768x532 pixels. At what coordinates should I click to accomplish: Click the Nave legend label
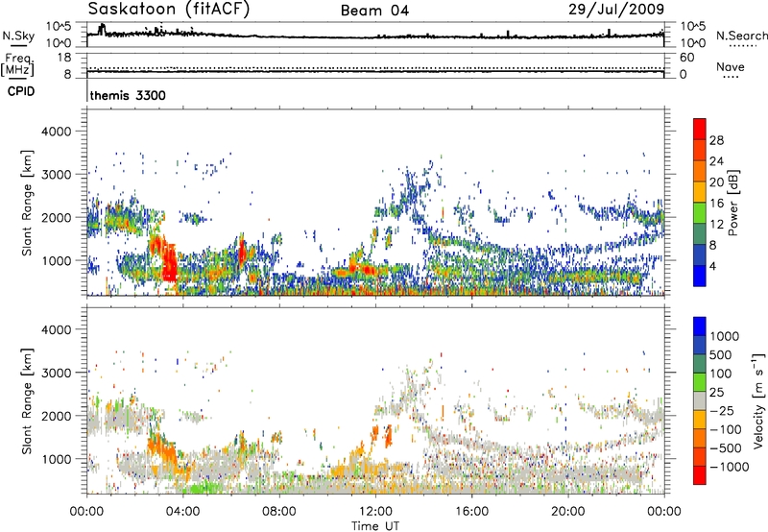point(731,66)
